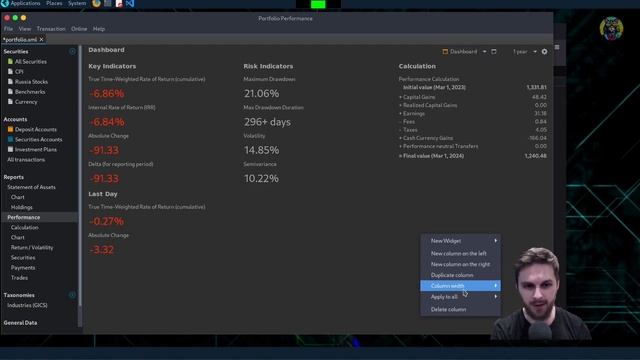Screen dimensions: 640x360
Task: Open Return / Volatility report
Action: click(32, 247)
